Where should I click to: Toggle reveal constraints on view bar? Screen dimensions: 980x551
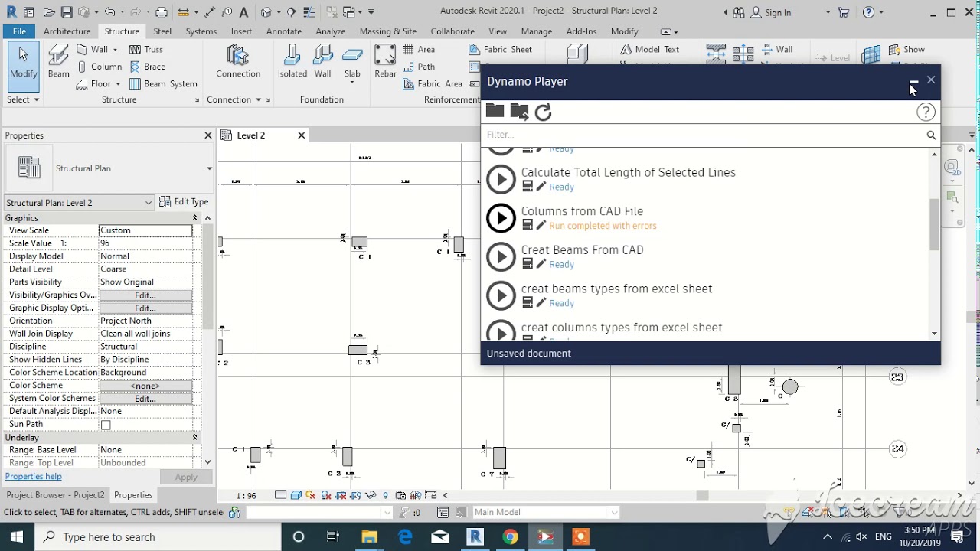pos(431,496)
